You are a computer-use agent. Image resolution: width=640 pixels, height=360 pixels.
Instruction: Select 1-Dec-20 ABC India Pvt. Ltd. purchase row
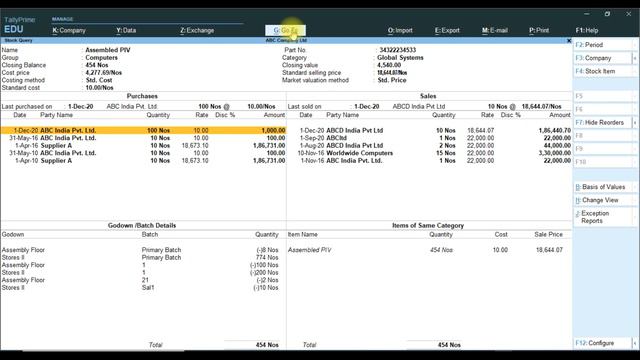tap(143, 130)
